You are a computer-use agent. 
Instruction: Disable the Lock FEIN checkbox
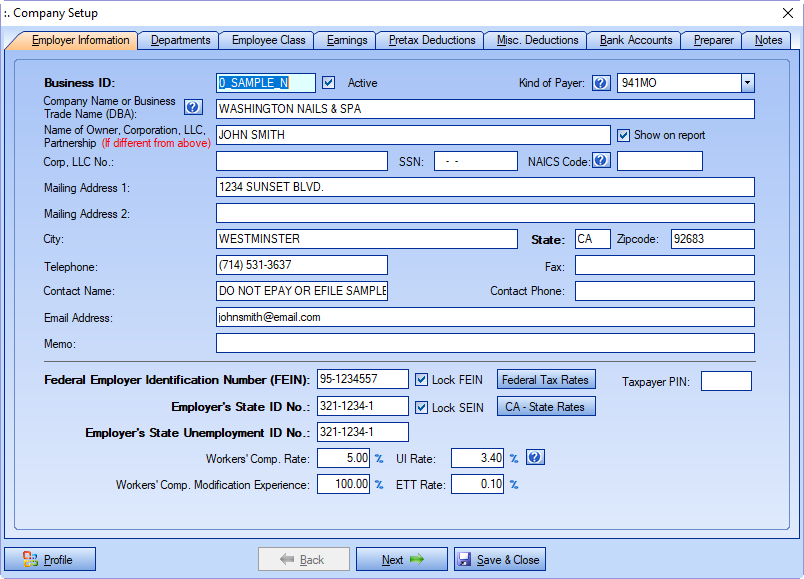pos(421,380)
